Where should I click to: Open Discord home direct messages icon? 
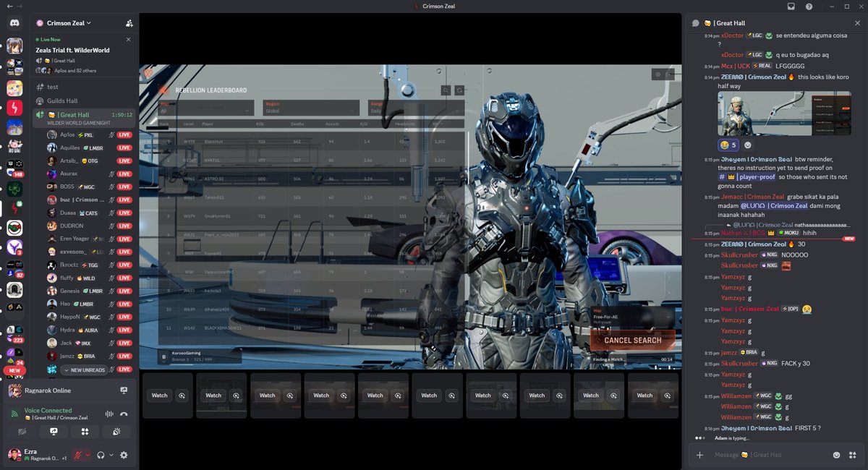point(14,23)
